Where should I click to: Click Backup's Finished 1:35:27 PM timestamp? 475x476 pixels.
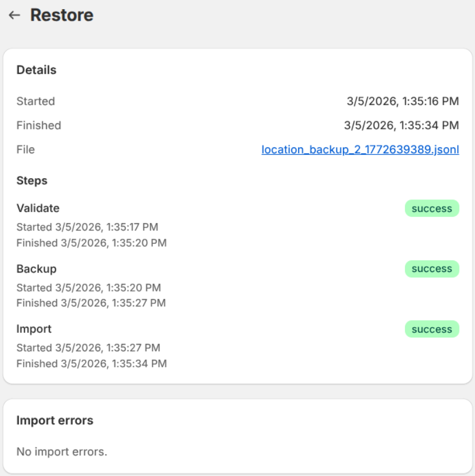tap(91, 303)
